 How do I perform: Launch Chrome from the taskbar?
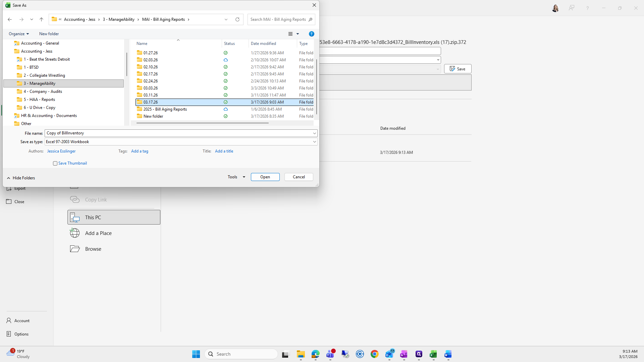[374, 354]
